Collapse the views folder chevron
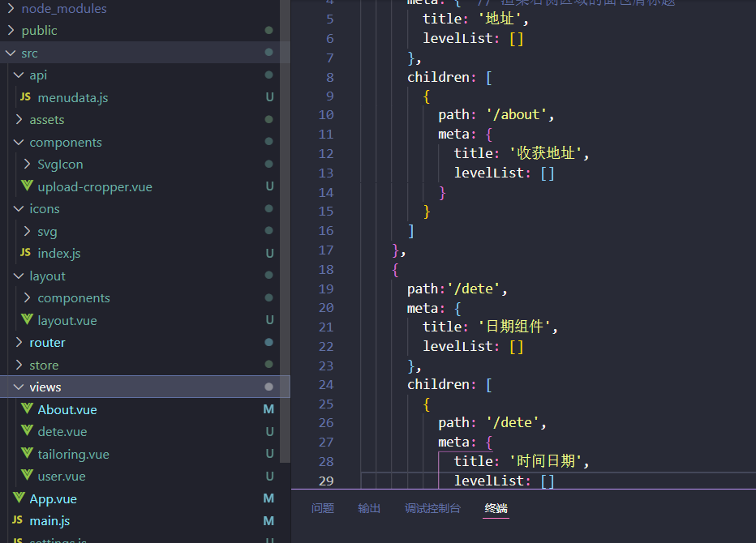The image size is (756, 543). [x=19, y=387]
